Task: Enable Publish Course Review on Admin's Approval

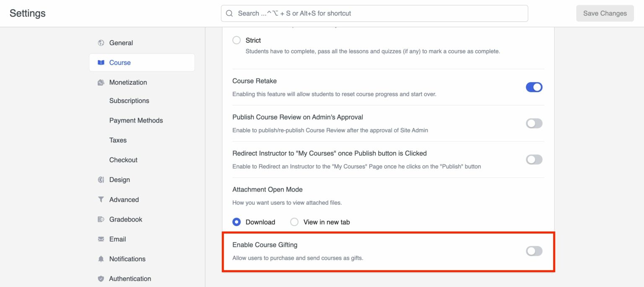Action: pos(534,123)
